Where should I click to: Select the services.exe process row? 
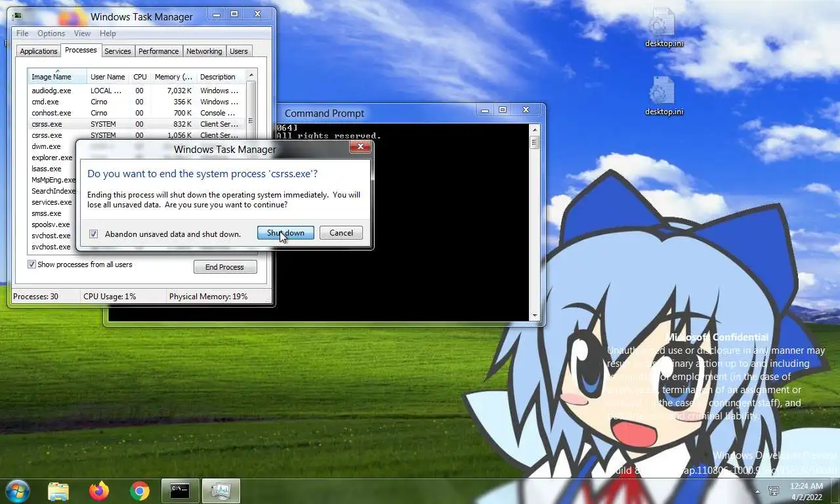pyautogui.click(x=52, y=202)
